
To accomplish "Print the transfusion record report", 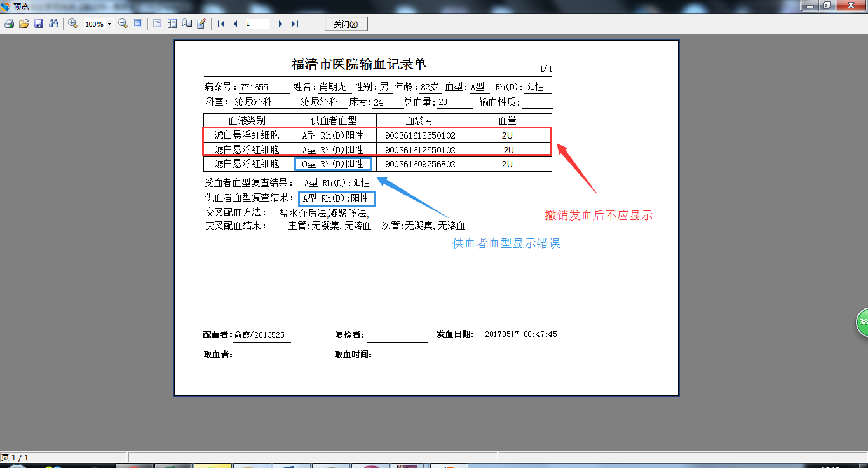I will coord(9,24).
